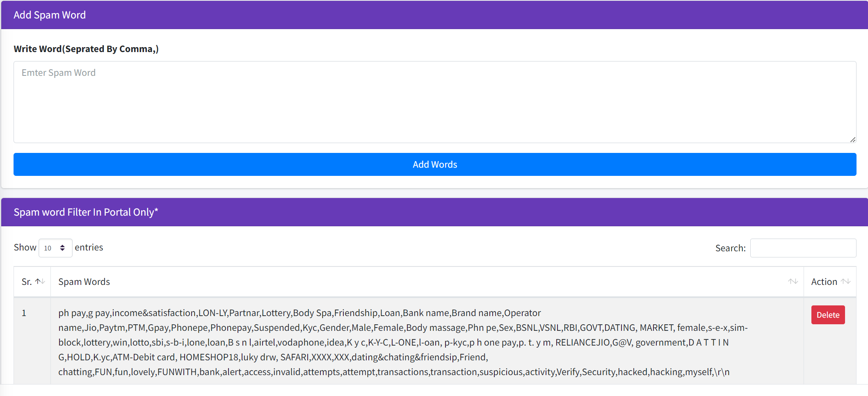Click the Add Words button

coord(435,164)
